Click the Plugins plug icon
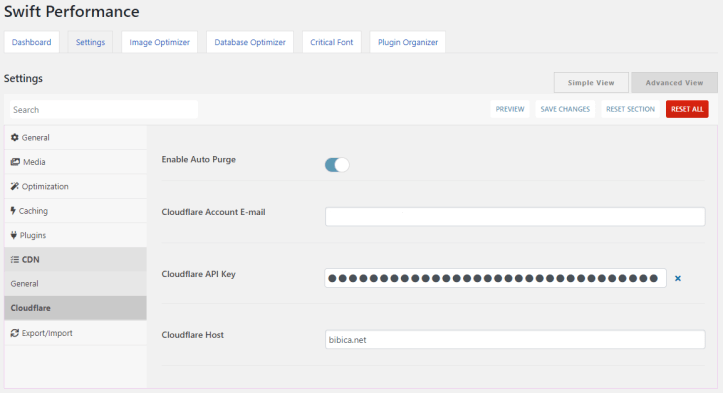 (x=14, y=235)
